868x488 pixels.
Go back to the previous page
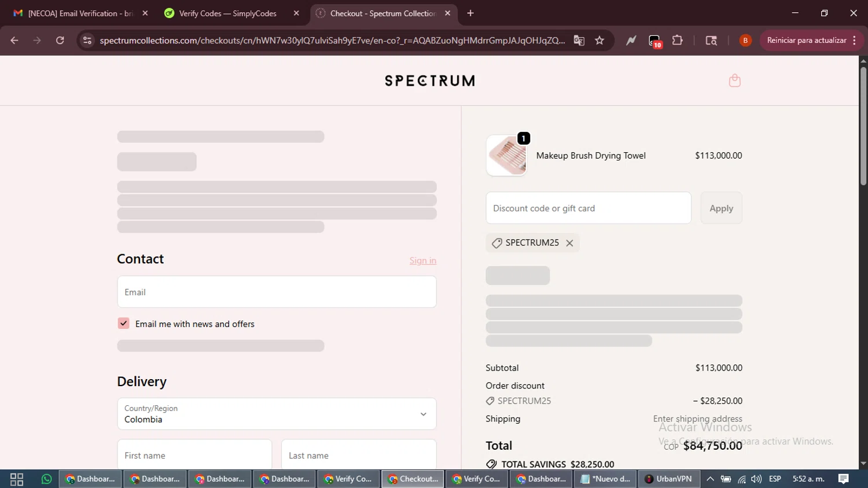point(14,41)
